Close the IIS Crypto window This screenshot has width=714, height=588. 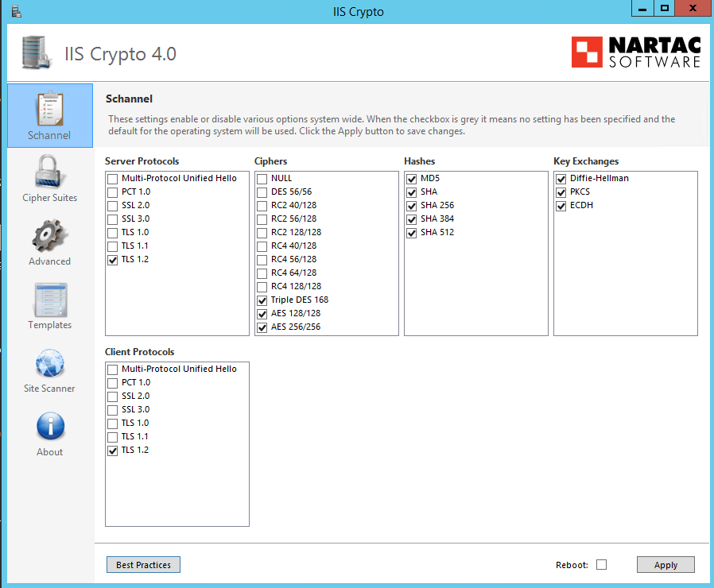point(693,8)
